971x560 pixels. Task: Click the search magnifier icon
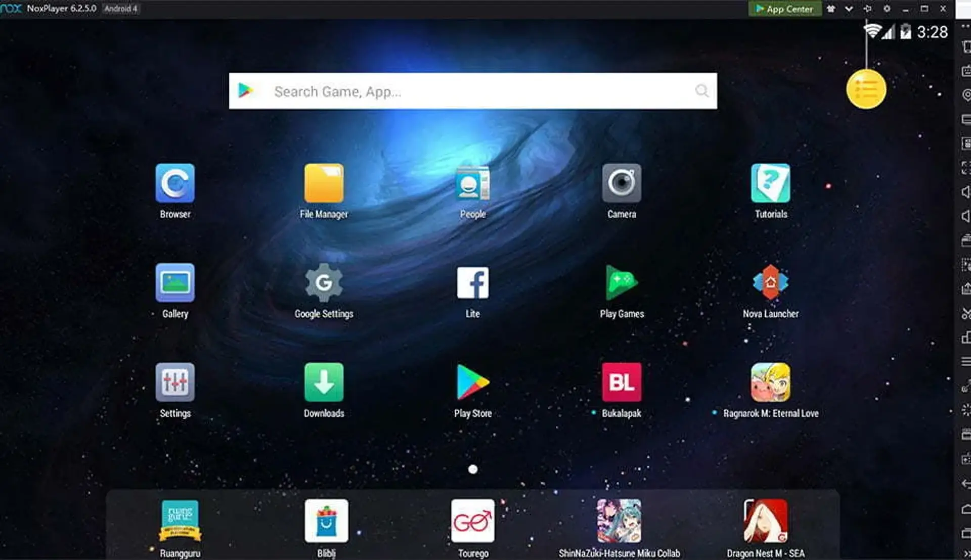pos(701,91)
